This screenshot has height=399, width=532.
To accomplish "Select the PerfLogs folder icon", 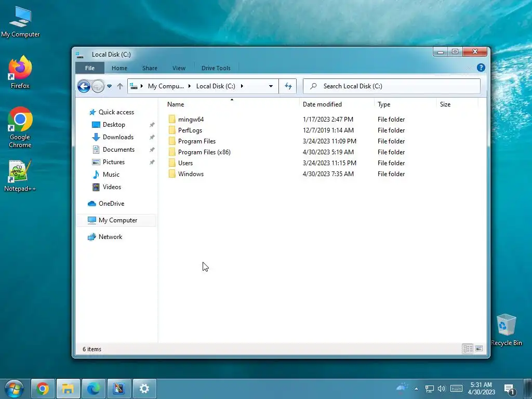I will 172,130.
